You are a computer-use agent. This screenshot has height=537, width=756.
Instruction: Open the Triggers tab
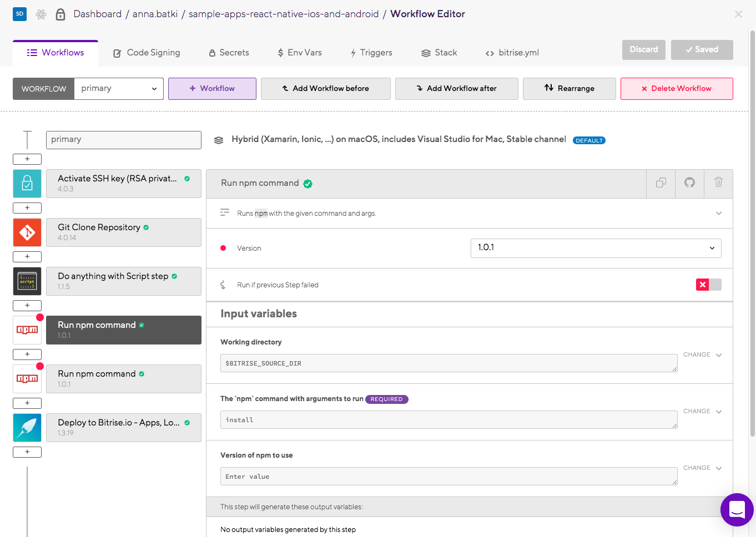point(371,53)
